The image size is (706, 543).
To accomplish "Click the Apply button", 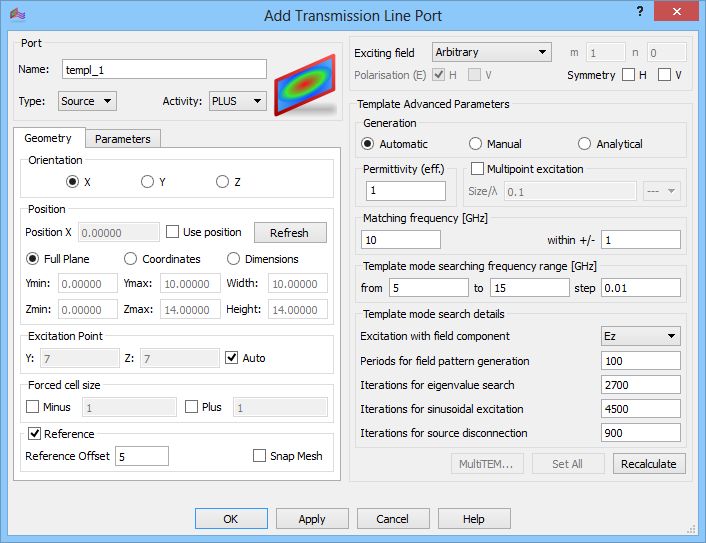I will [312, 519].
